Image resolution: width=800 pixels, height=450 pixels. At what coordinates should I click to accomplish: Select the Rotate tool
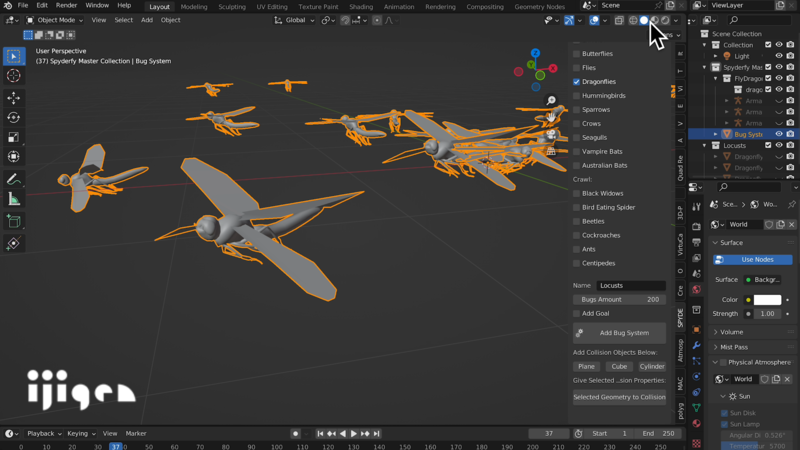coord(14,117)
